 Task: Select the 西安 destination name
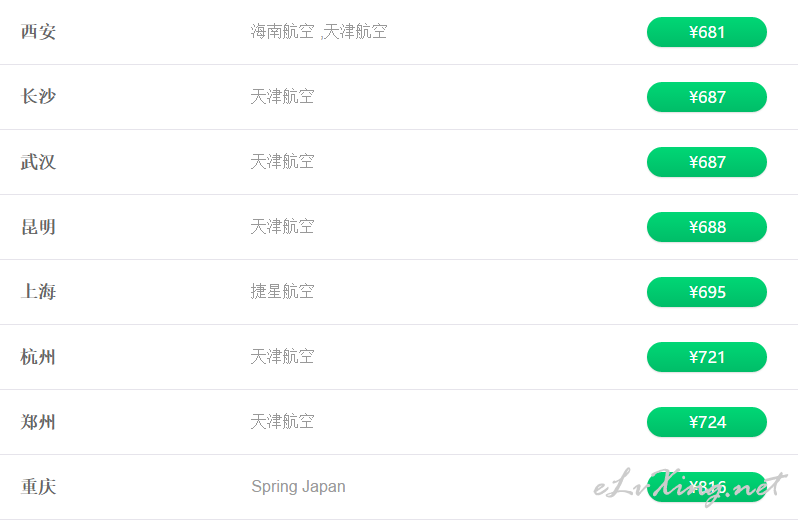38,32
